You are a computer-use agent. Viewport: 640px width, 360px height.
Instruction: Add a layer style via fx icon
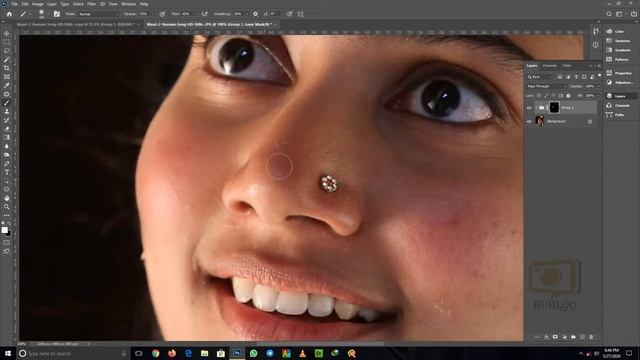pos(546,337)
